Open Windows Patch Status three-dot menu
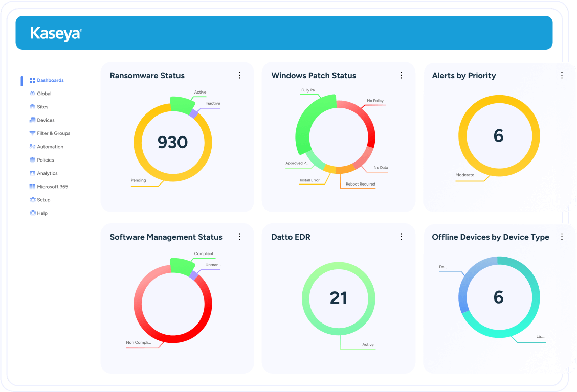The height and width of the screenshot is (392, 577). [x=401, y=75]
